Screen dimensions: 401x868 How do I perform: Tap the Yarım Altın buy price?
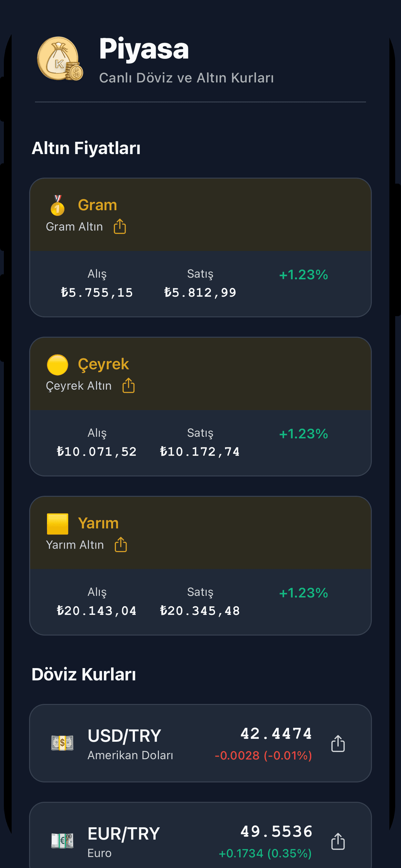97,610
